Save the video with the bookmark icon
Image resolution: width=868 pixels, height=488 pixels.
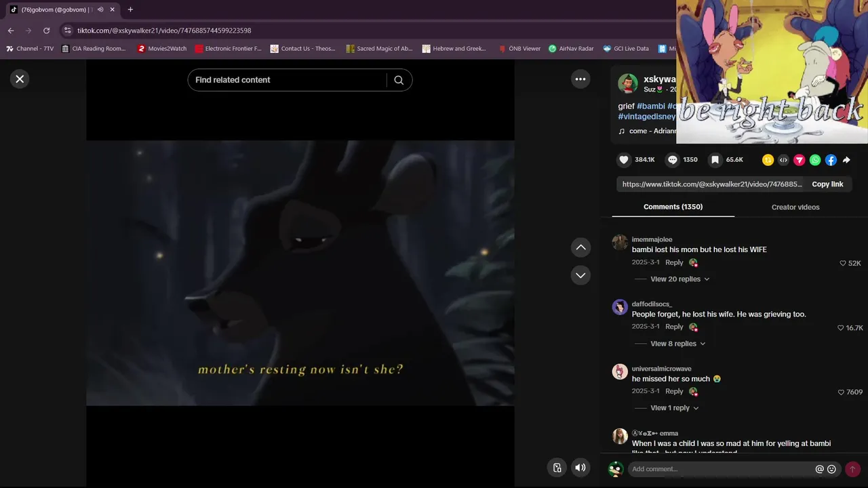click(715, 160)
